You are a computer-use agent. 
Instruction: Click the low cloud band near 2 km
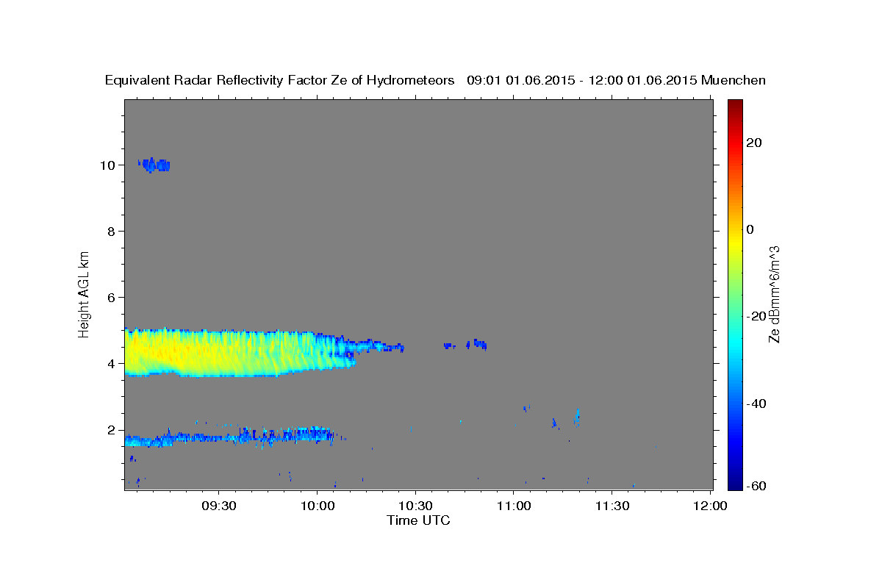[228, 437]
